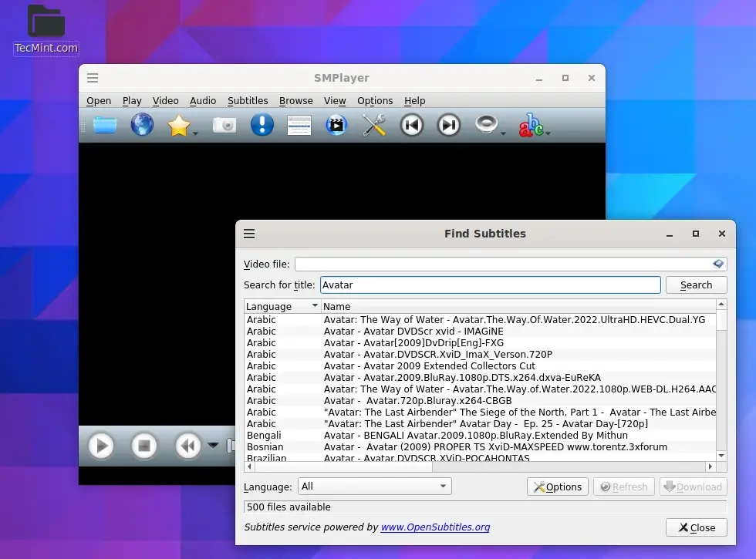Open the View menu

[x=335, y=101]
